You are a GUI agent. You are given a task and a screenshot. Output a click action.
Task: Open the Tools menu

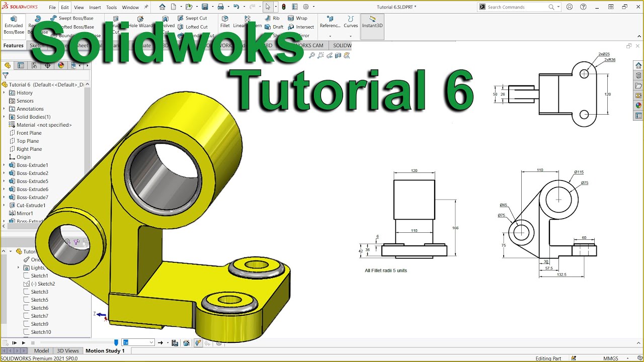tap(111, 8)
